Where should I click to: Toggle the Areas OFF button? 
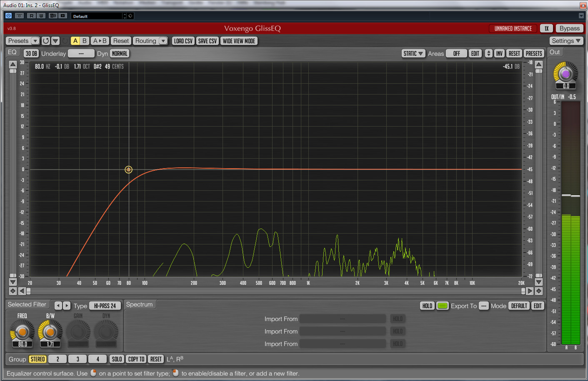[x=456, y=53]
